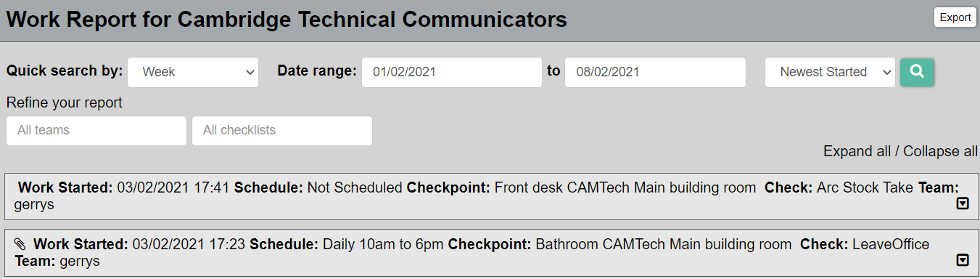Export the work report

click(x=955, y=17)
